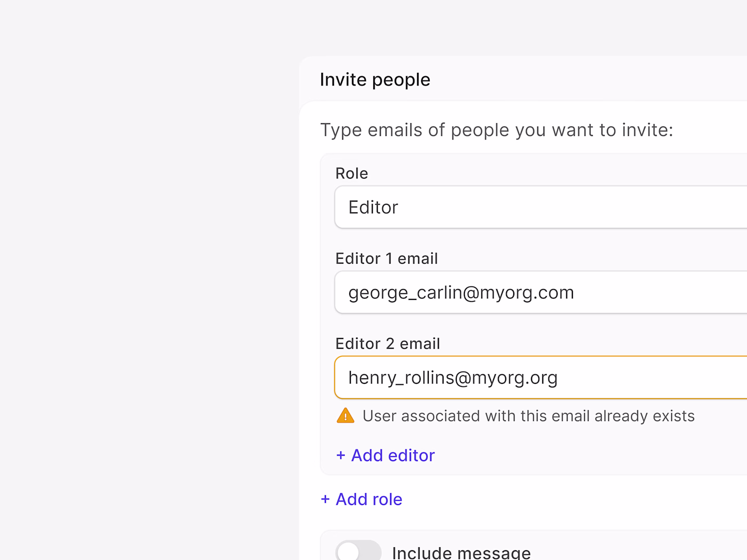Open the Role dropdown showing Editor

tap(541, 207)
